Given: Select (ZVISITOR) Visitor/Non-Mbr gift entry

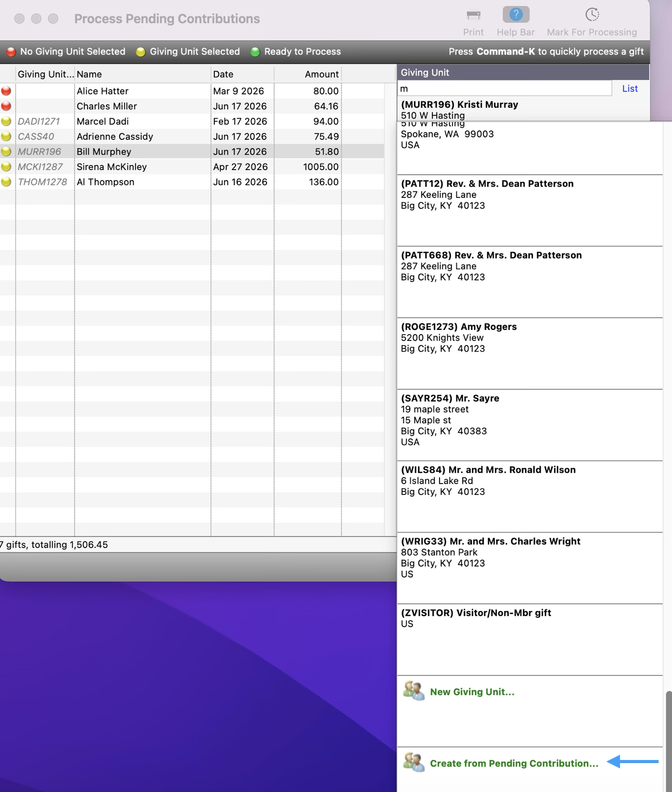Looking at the screenshot, I should [529, 640].
